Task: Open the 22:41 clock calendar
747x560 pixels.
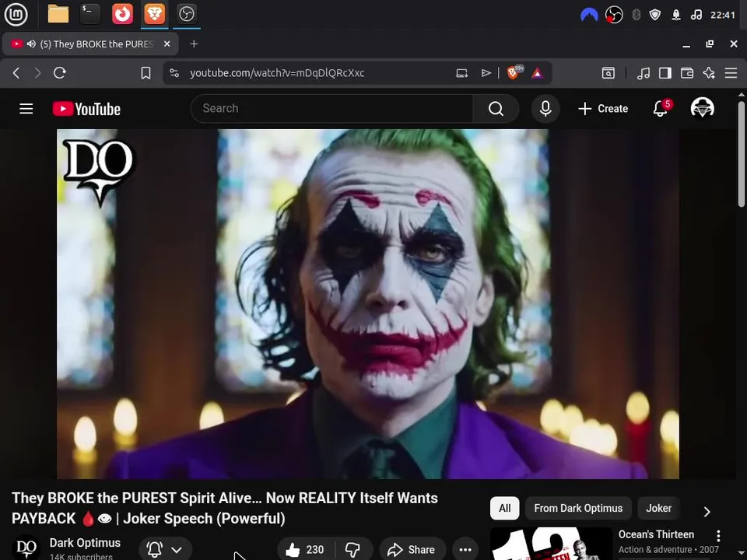Action: [723, 15]
